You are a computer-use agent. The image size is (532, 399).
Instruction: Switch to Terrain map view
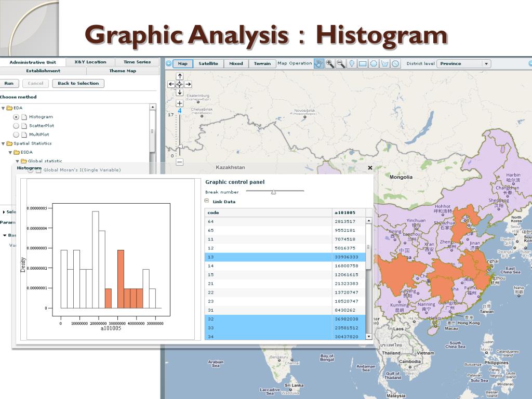[262, 63]
